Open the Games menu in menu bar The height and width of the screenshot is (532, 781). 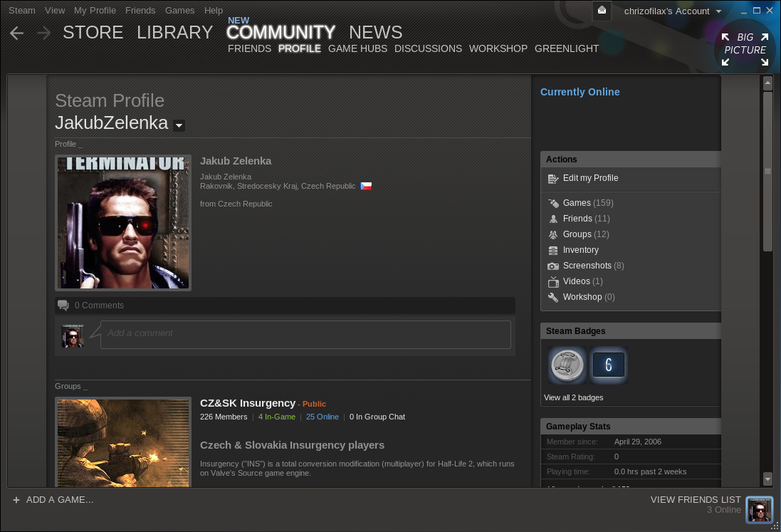[180, 11]
